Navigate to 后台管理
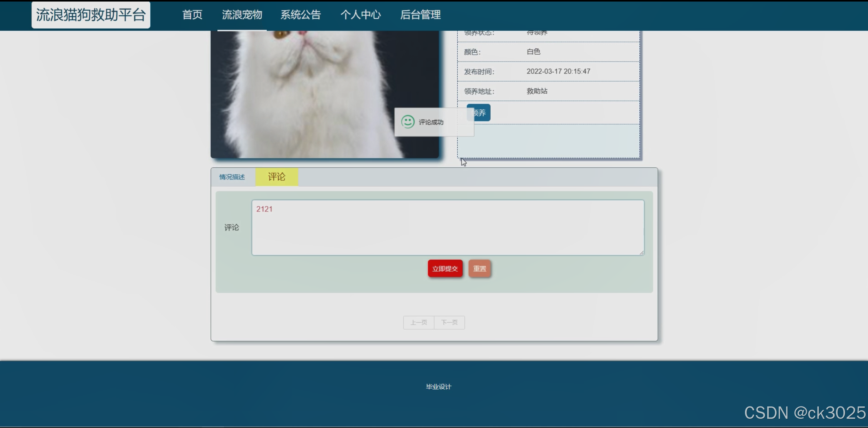Image resolution: width=868 pixels, height=428 pixels. (x=420, y=15)
